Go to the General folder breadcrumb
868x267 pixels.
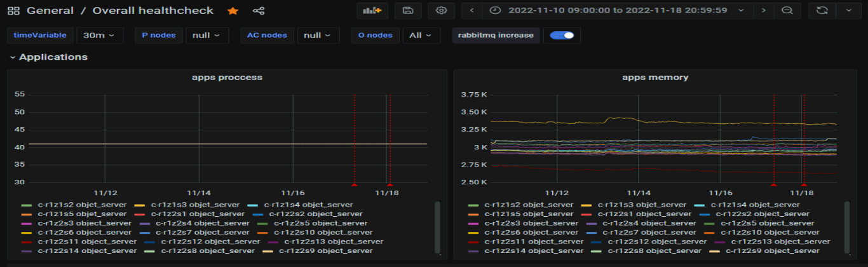(50, 11)
